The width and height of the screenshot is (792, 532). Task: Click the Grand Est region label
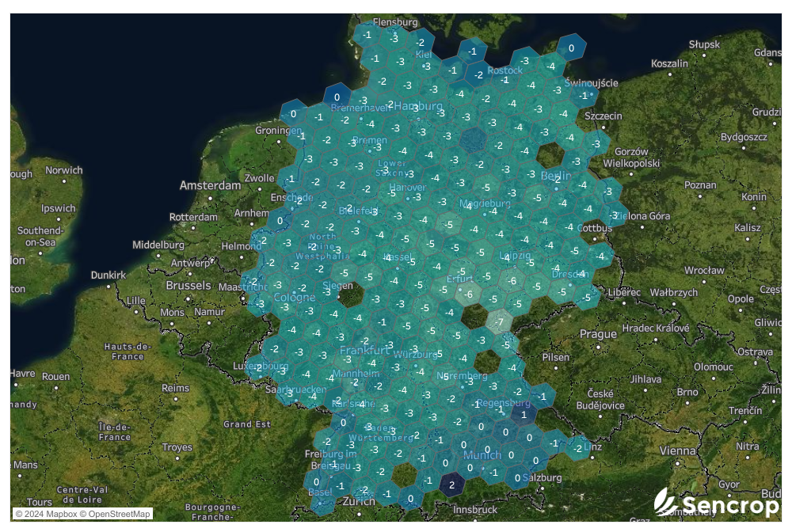(247, 424)
